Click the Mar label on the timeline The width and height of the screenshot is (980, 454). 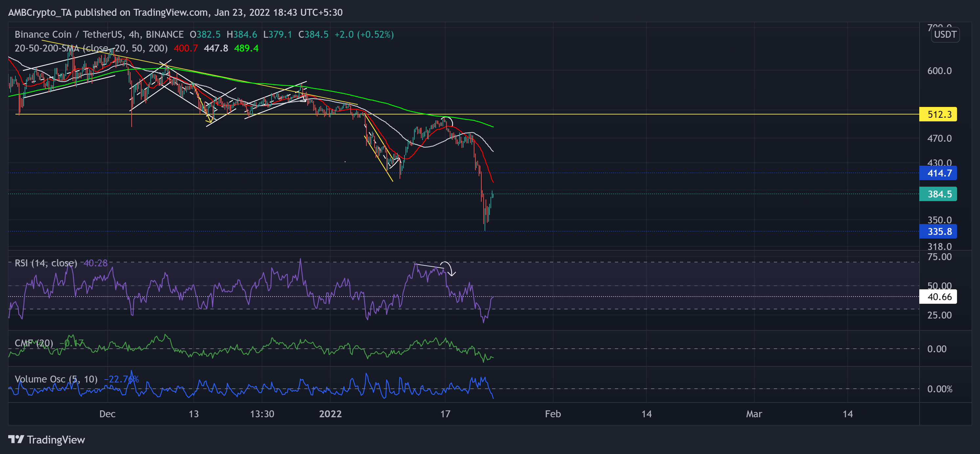tap(754, 414)
